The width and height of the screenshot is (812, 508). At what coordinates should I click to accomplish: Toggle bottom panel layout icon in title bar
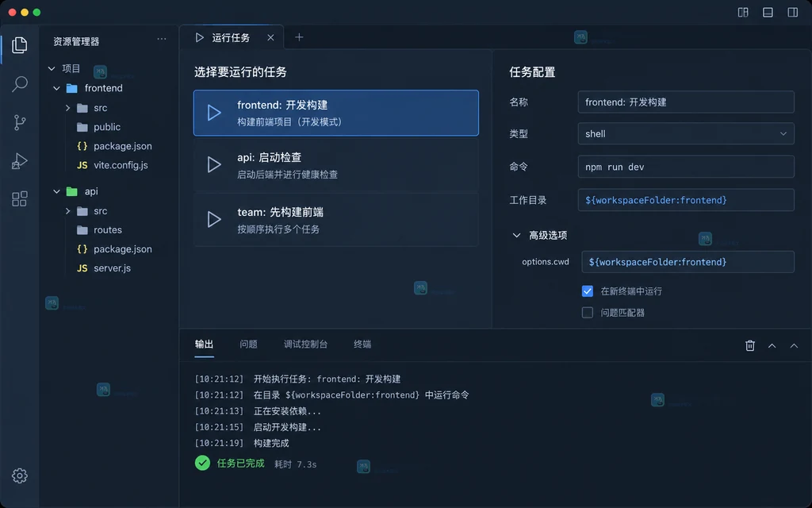(768, 13)
